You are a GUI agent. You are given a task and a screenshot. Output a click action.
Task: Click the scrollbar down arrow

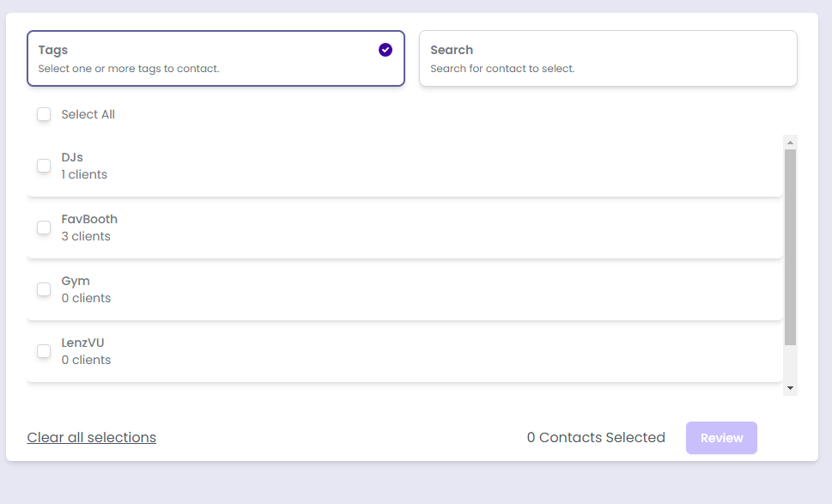pyautogui.click(x=790, y=388)
